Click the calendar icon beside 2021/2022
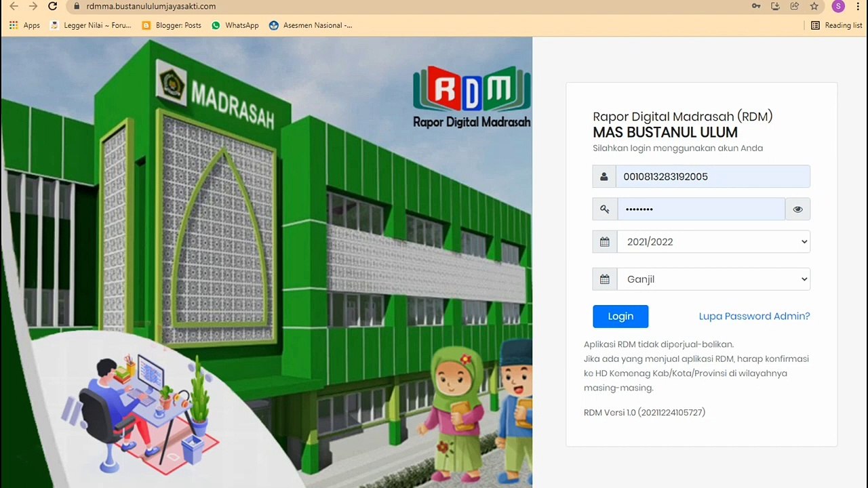 pyautogui.click(x=605, y=241)
